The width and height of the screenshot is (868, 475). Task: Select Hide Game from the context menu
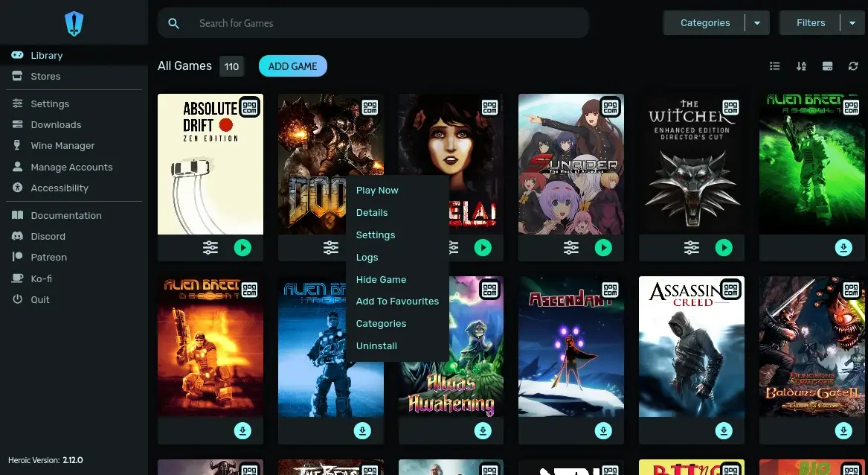(x=381, y=279)
